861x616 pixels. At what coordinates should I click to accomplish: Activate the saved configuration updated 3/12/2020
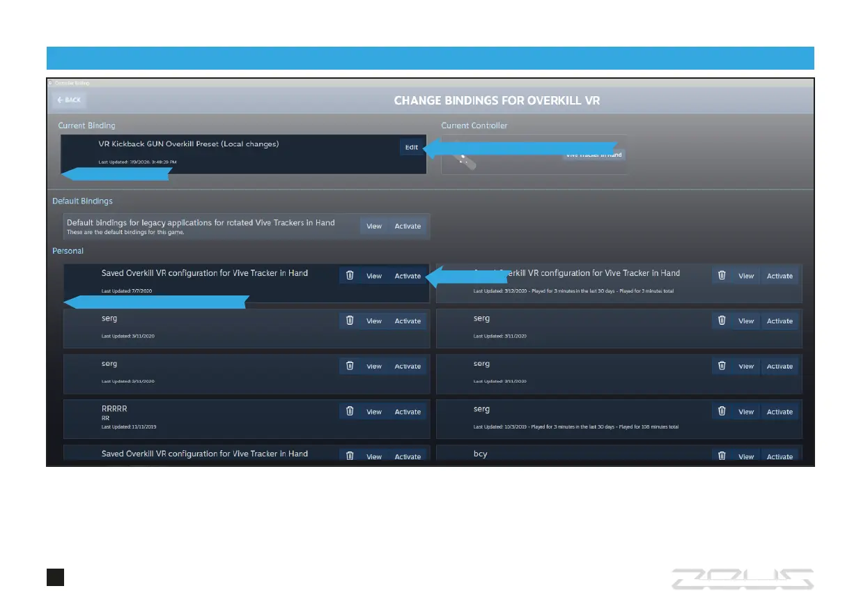(x=779, y=275)
